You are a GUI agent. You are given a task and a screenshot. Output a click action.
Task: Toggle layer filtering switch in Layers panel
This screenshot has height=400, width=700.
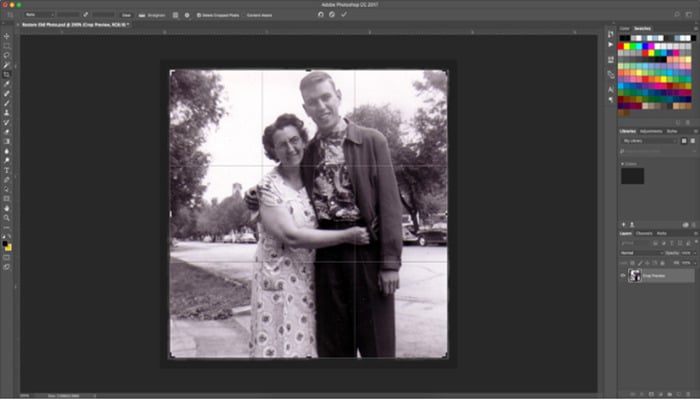(696, 242)
